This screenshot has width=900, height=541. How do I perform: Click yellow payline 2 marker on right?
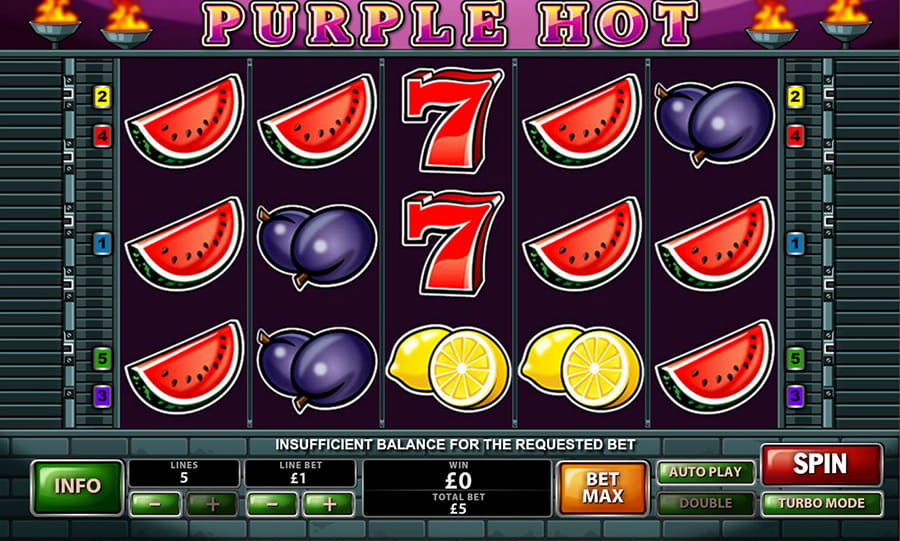tap(795, 98)
